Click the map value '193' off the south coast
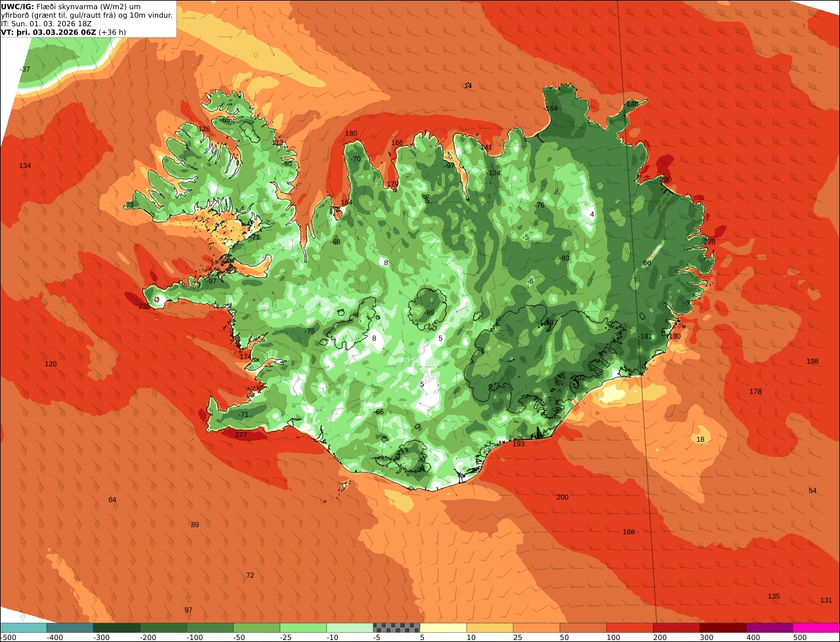This screenshot has height=642, width=840. coord(518,444)
